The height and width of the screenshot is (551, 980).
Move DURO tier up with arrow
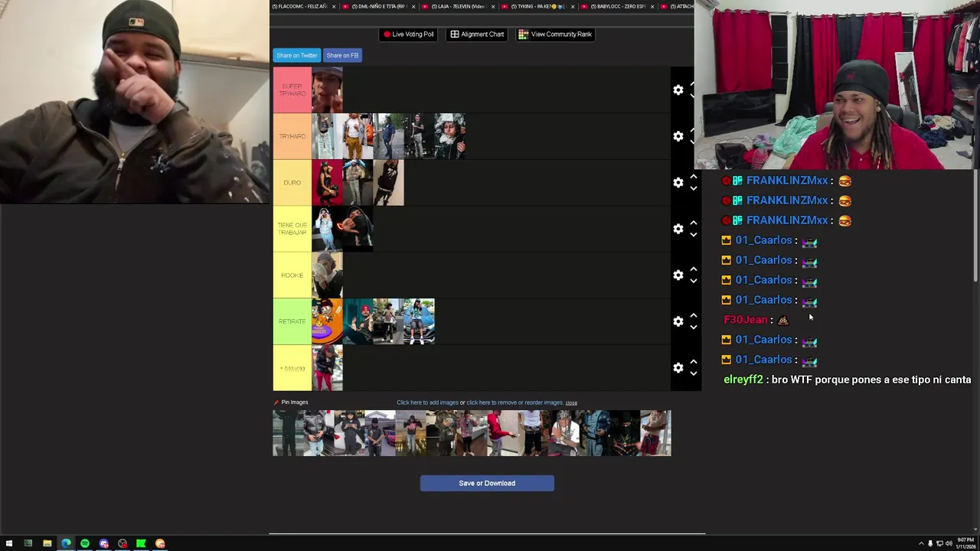[x=694, y=177]
